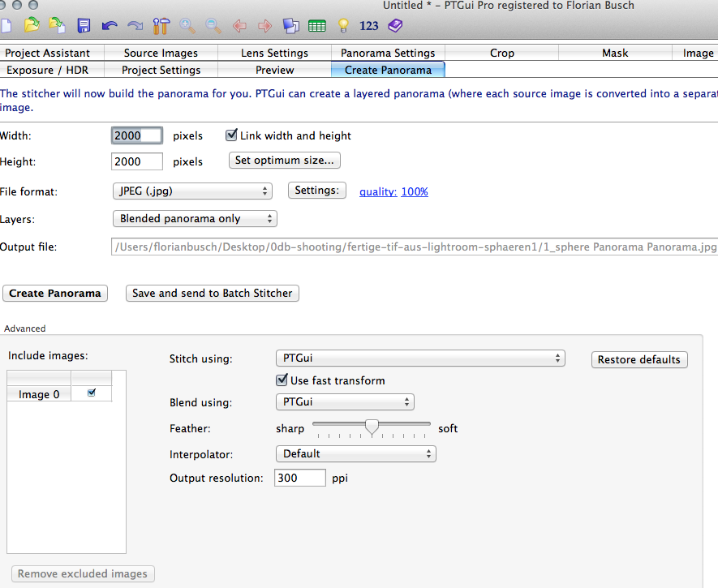
Task: Click the 123 numeric transform icon
Action: [369, 25]
